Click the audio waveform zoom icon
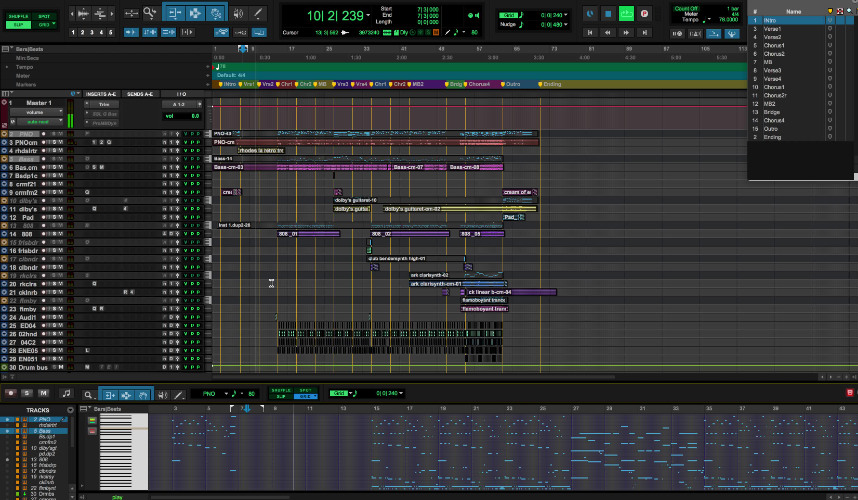Image resolution: width=858 pixels, height=500 pixels. (x=83, y=13)
